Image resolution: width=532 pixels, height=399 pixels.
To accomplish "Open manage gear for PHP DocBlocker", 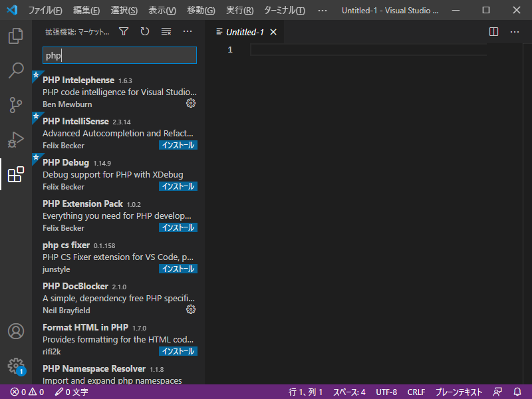I will (x=191, y=309).
